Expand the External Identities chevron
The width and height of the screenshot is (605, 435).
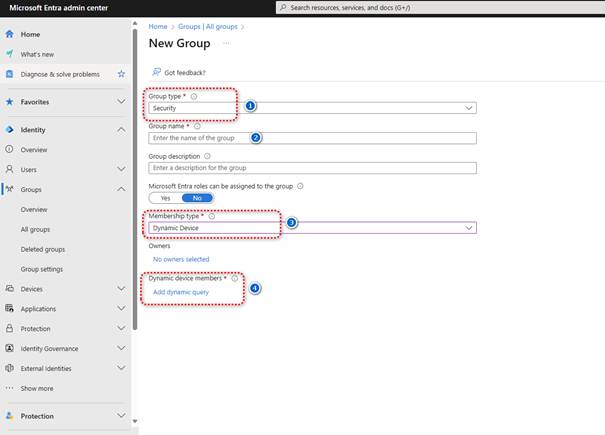point(121,368)
